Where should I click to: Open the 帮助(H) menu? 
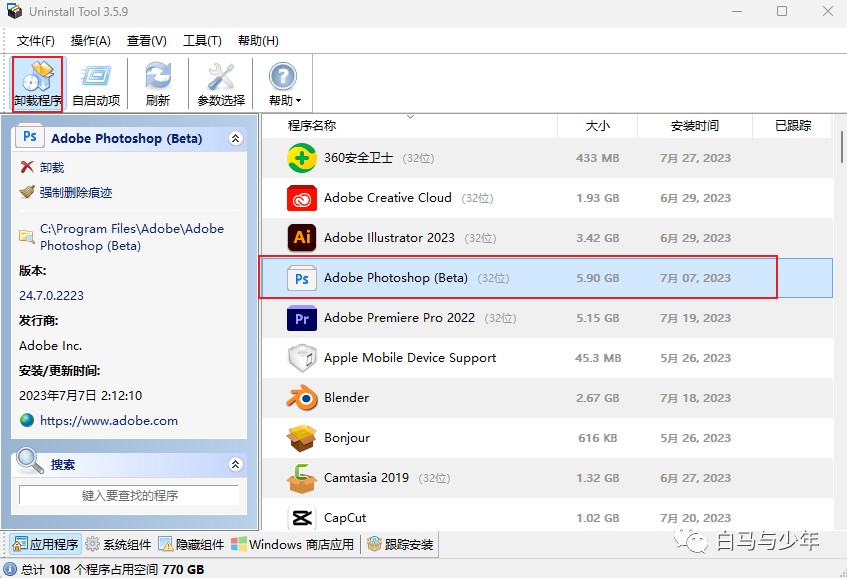pyautogui.click(x=258, y=41)
